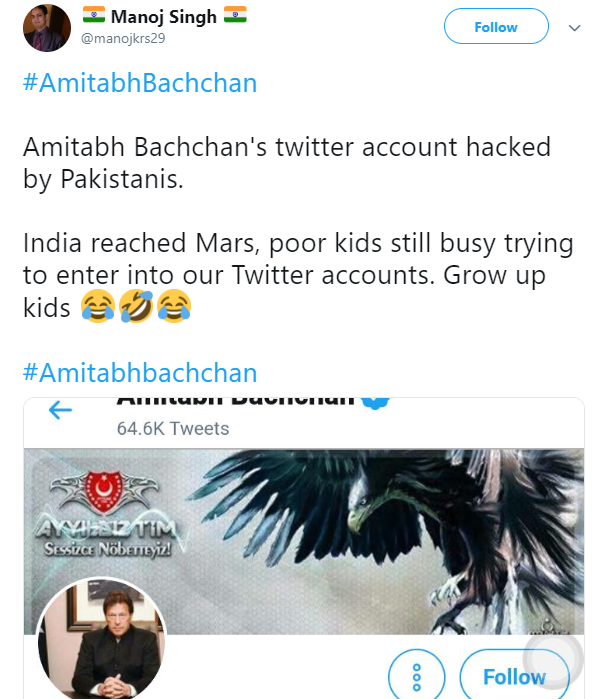
Task: Click the blue back arrow in embedded profile
Action: 61,409
